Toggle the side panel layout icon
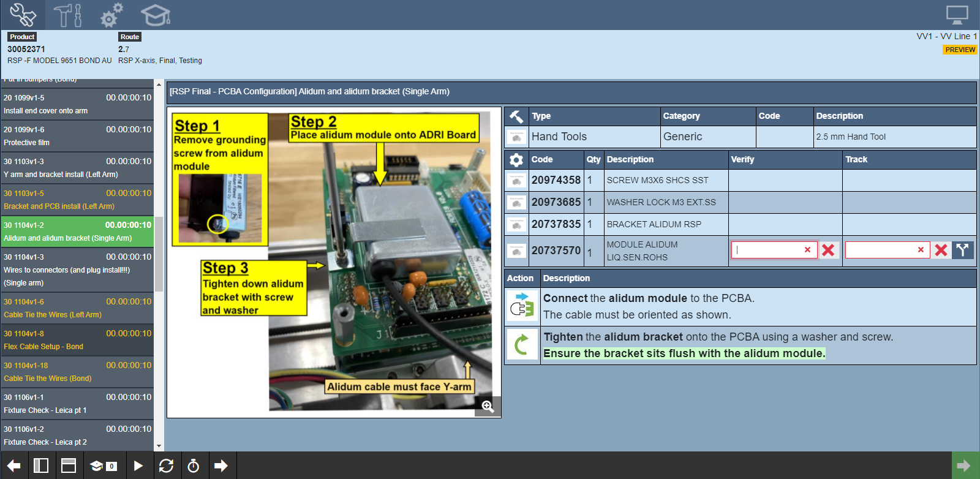Viewport: 980px width, 479px height. click(x=41, y=466)
